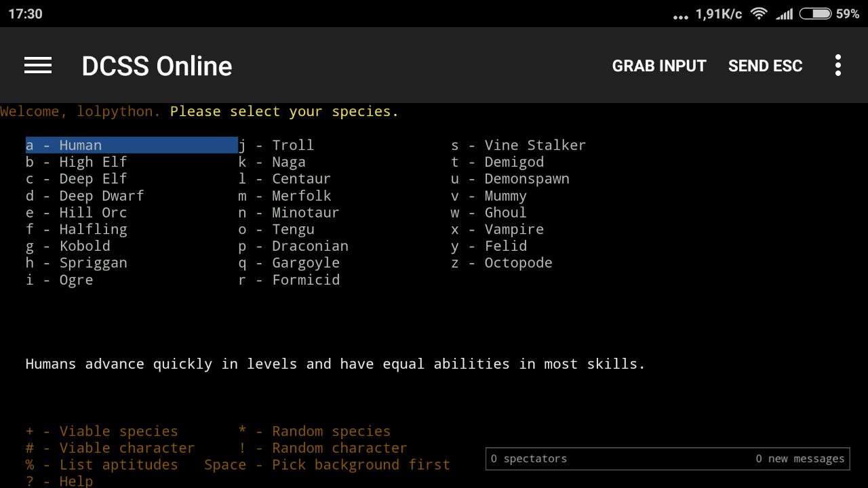Check the Wi-Fi status icon
868x488 pixels.
pyautogui.click(x=759, y=14)
